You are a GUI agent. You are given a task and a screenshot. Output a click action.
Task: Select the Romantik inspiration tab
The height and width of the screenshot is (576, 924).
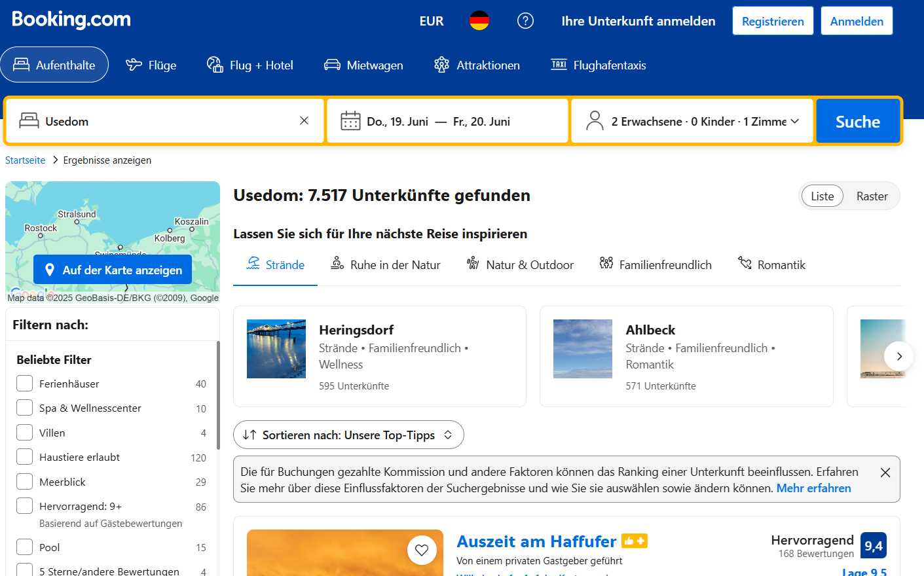tap(771, 265)
